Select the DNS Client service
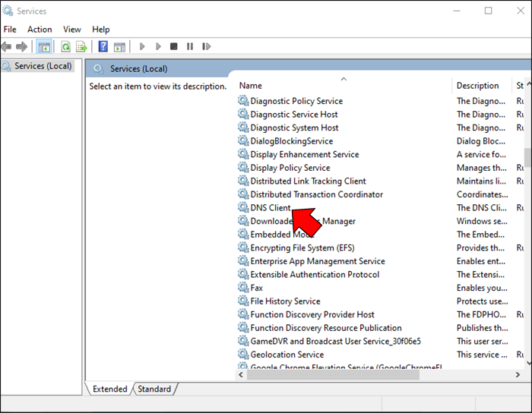Image resolution: width=532 pixels, height=413 pixels. tap(271, 208)
